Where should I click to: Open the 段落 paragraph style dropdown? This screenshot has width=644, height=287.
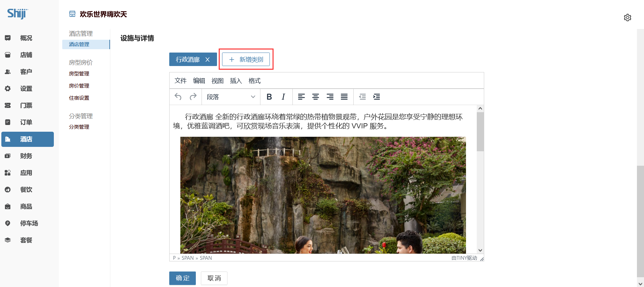coord(231,97)
